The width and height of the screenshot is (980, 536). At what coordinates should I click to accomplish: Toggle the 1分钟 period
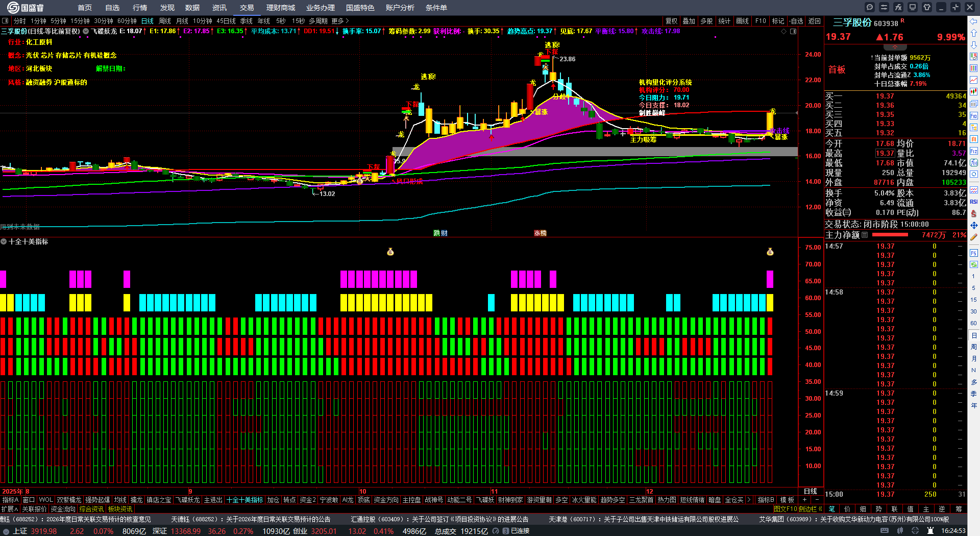[38, 21]
